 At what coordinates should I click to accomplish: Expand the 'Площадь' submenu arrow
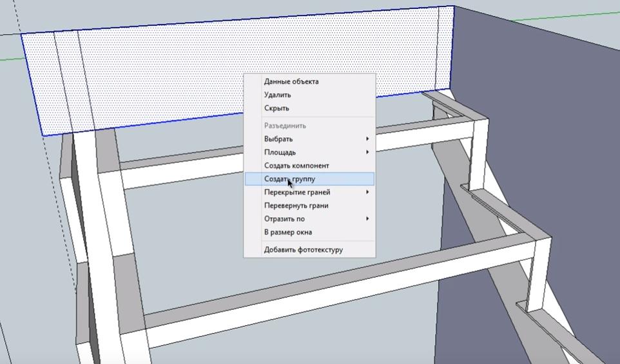pos(368,153)
